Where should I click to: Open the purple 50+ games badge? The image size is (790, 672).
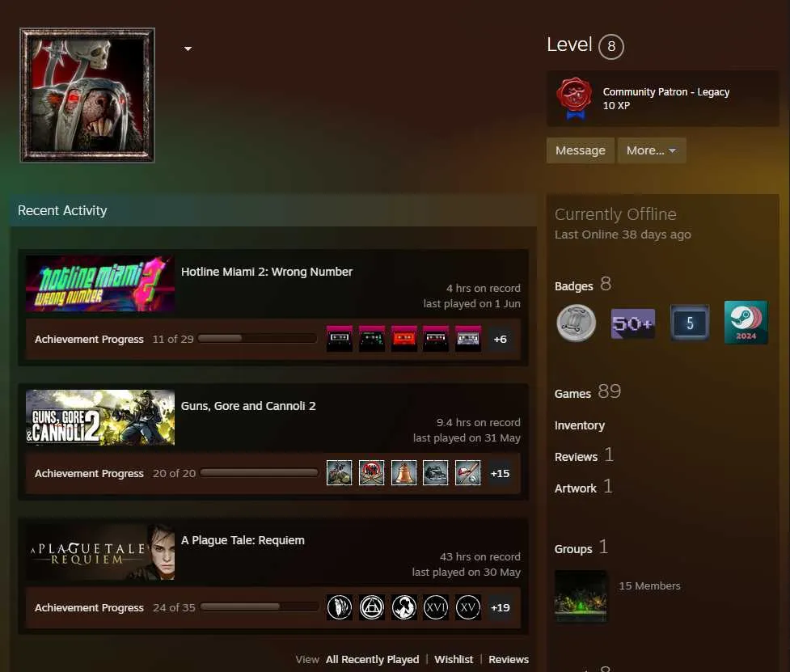[x=633, y=323]
